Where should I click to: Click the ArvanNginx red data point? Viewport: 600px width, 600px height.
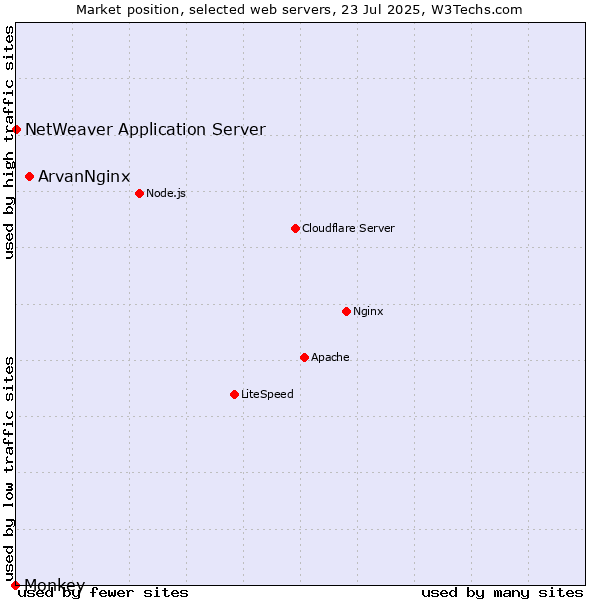click(29, 176)
